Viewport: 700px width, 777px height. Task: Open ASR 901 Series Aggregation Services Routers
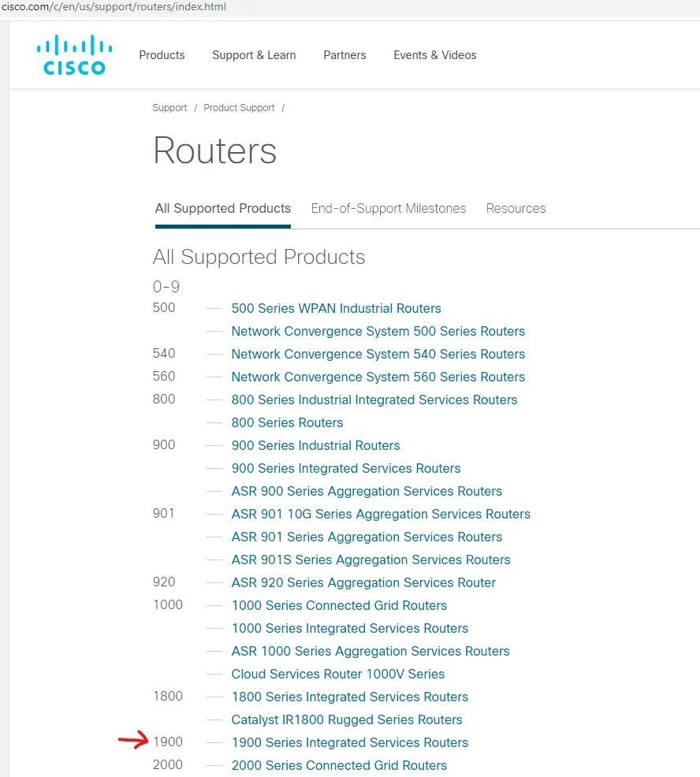coord(367,537)
